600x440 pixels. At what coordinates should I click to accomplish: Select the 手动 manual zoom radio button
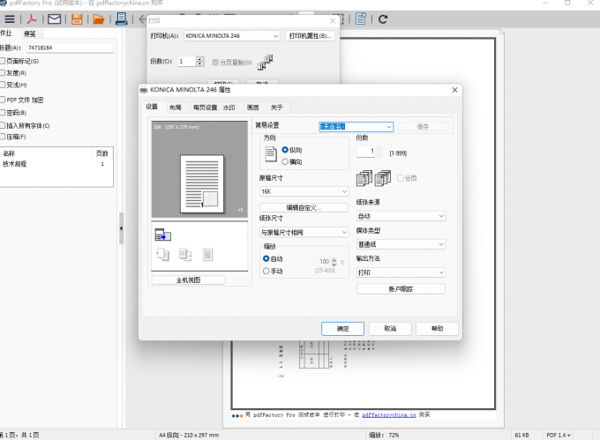[266, 270]
